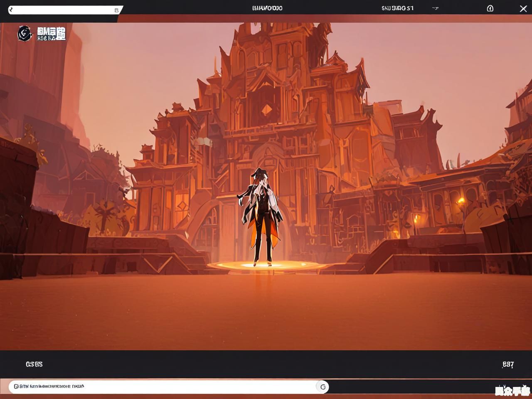The height and width of the screenshot is (399, 532).
Task: Click the diamond emblem on the castle
Action: coord(267,109)
